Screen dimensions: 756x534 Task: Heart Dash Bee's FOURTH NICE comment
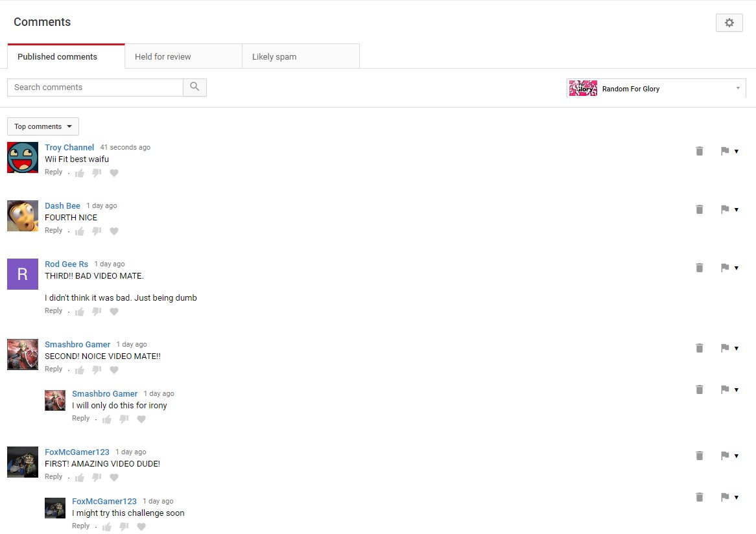tap(113, 231)
